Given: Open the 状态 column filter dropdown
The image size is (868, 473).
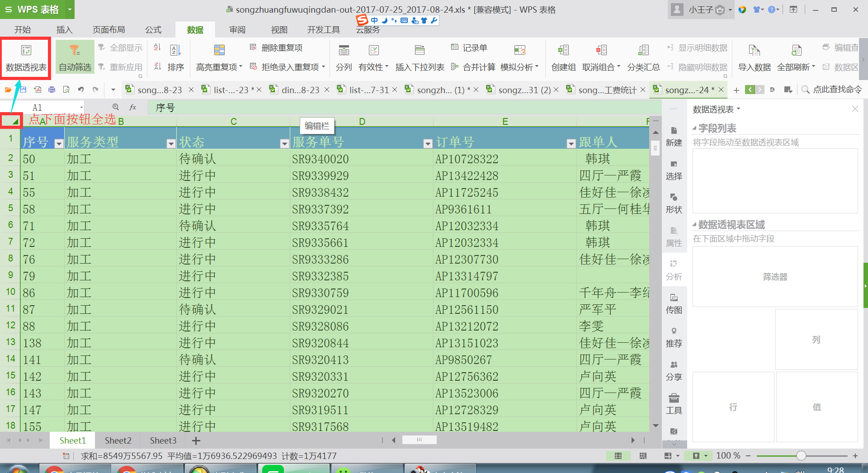Looking at the screenshot, I should (284, 144).
